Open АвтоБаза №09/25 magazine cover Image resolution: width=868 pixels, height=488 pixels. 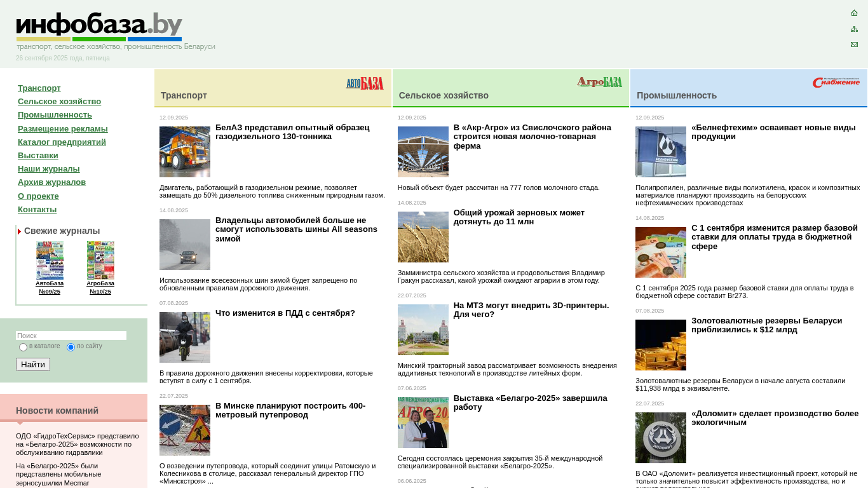point(50,260)
